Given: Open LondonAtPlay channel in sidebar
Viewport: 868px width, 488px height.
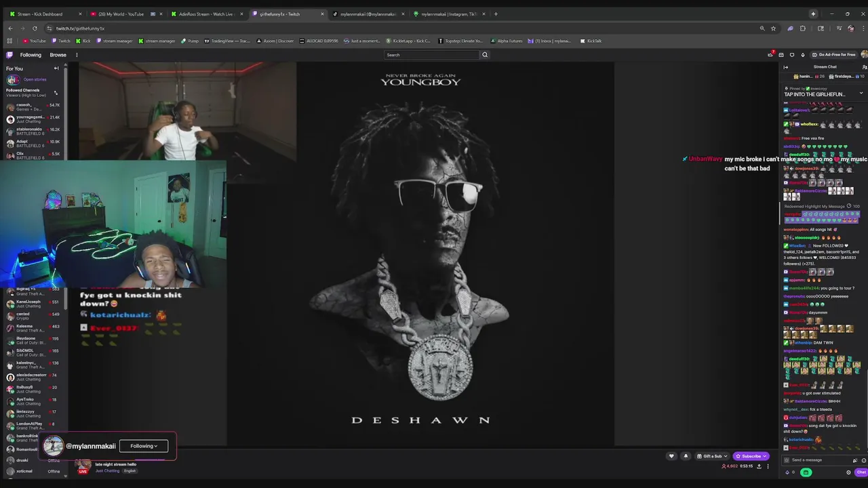Looking at the screenshot, I should pyautogui.click(x=33, y=425).
